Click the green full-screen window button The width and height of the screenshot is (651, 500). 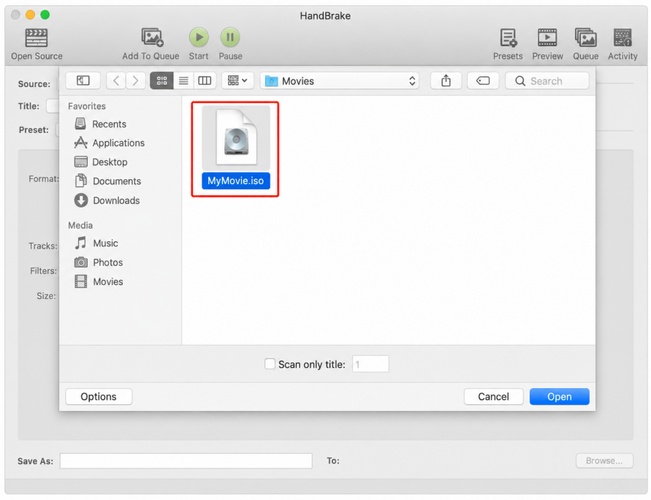tap(45, 15)
